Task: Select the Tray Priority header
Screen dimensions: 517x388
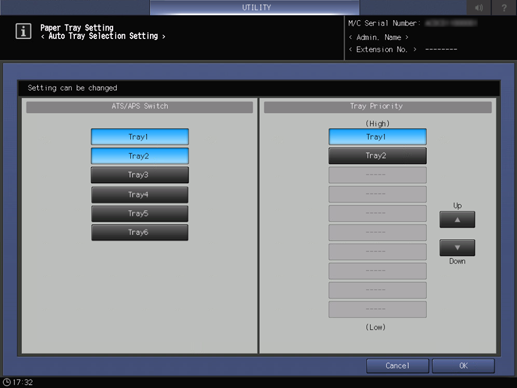Action: [x=377, y=107]
